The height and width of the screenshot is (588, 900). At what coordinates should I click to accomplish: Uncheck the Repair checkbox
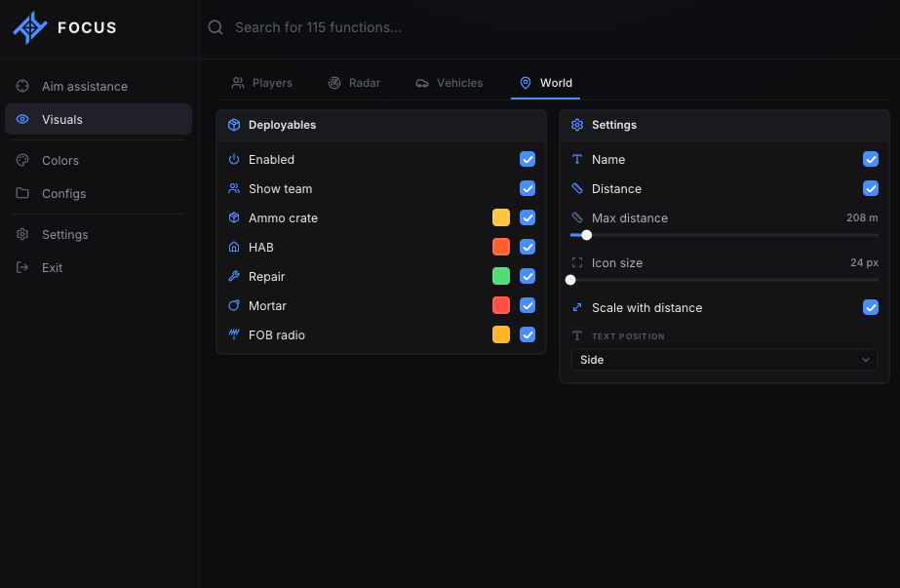tap(528, 276)
